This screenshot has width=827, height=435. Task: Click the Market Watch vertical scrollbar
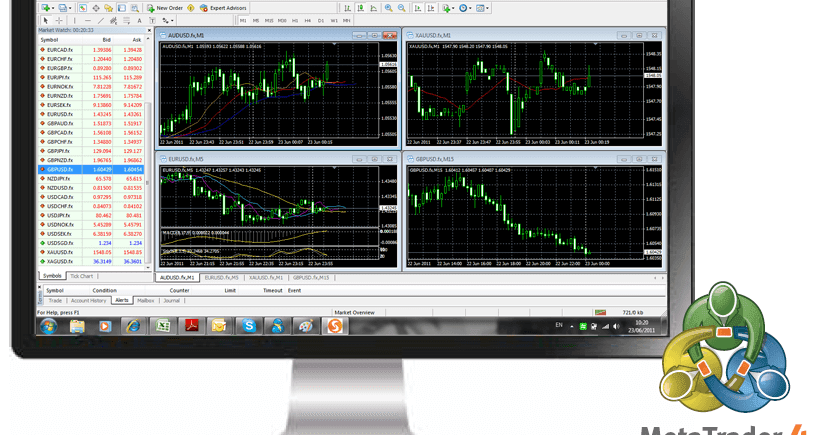coord(148,182)
